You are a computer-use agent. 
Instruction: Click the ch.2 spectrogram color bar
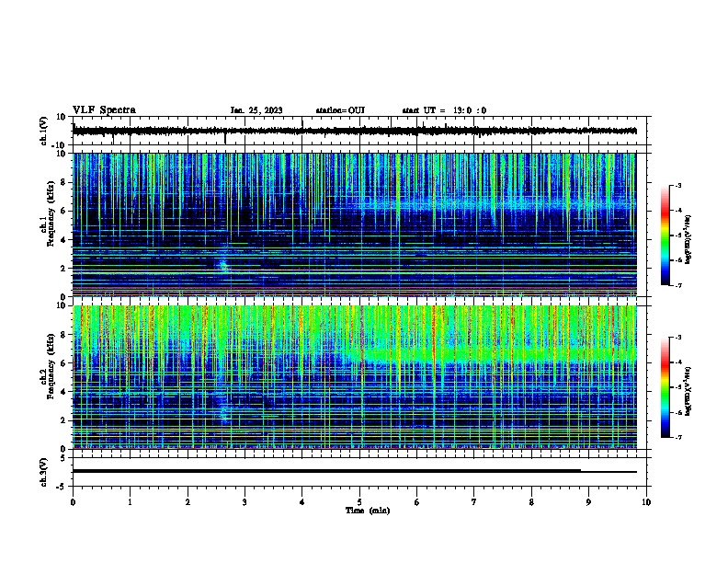click(x=665, y=387)
